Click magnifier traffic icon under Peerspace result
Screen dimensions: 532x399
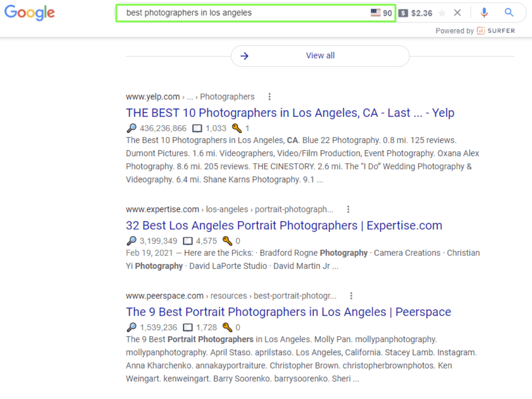[131, 328]
